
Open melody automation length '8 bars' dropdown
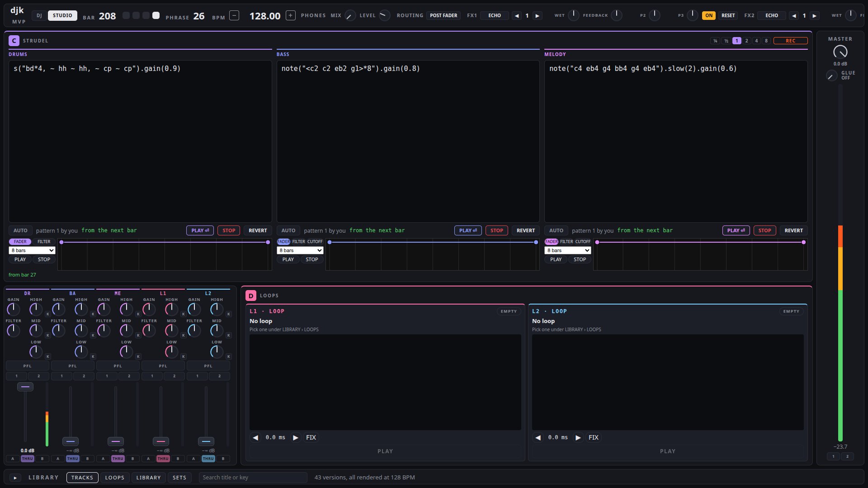tap(568, 250)
